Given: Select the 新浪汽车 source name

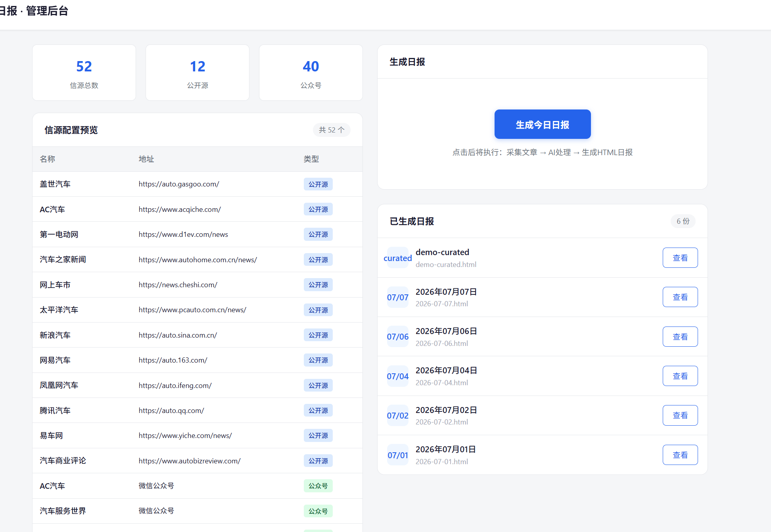Looking at the screenshot, I should tap(55, 335).
